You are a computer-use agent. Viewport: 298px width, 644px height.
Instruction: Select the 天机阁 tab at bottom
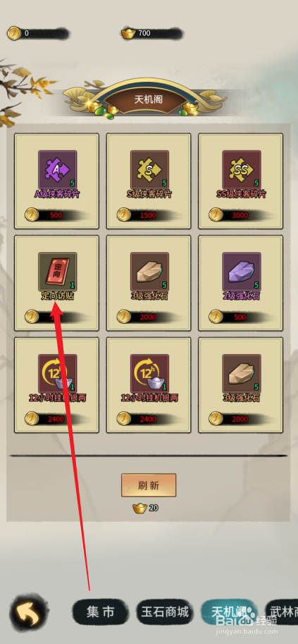[x=228, y=612]
